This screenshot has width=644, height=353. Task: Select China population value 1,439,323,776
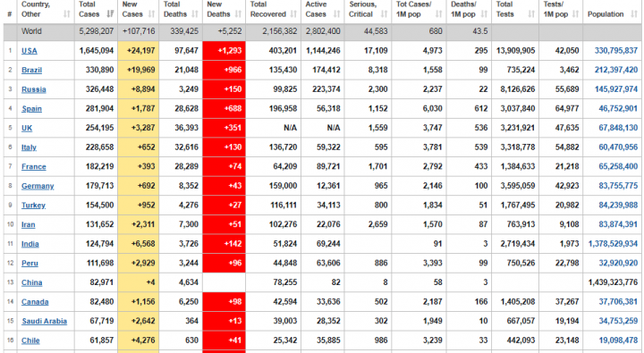(x=613, y=282)
